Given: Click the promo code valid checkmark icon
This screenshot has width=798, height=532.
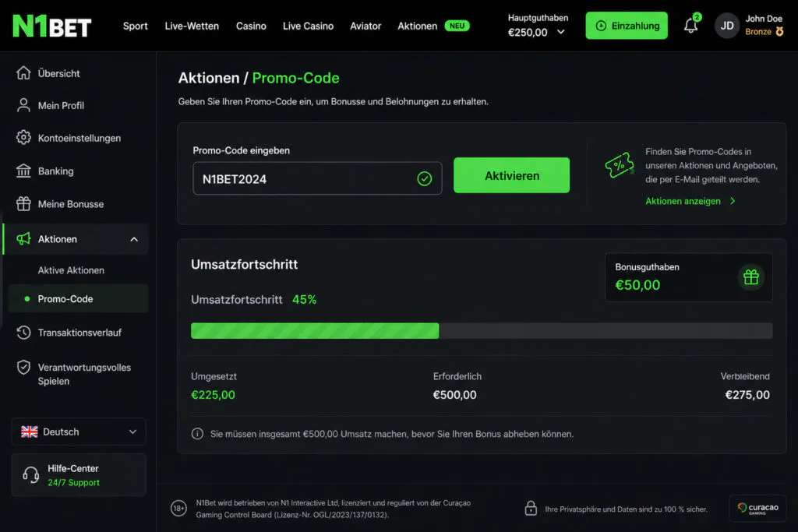Looking at the screenshot, I should [x=425, y=178].
